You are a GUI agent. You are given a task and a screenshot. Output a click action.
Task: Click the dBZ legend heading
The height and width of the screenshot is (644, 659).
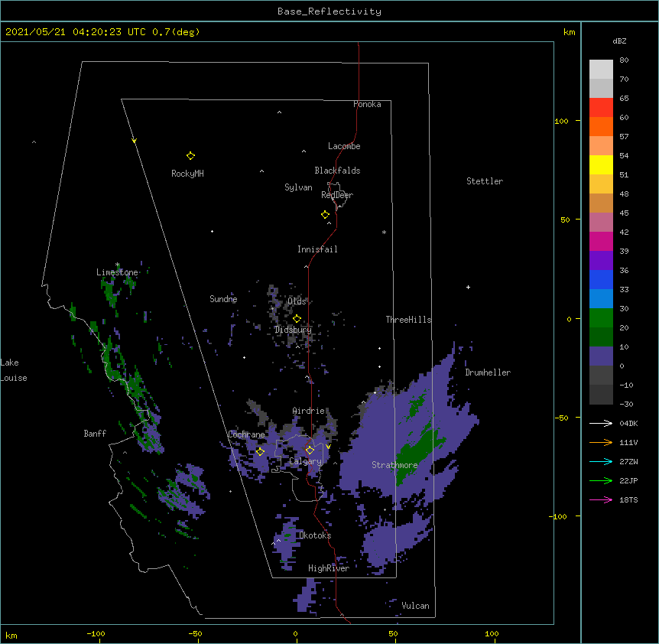619,41
